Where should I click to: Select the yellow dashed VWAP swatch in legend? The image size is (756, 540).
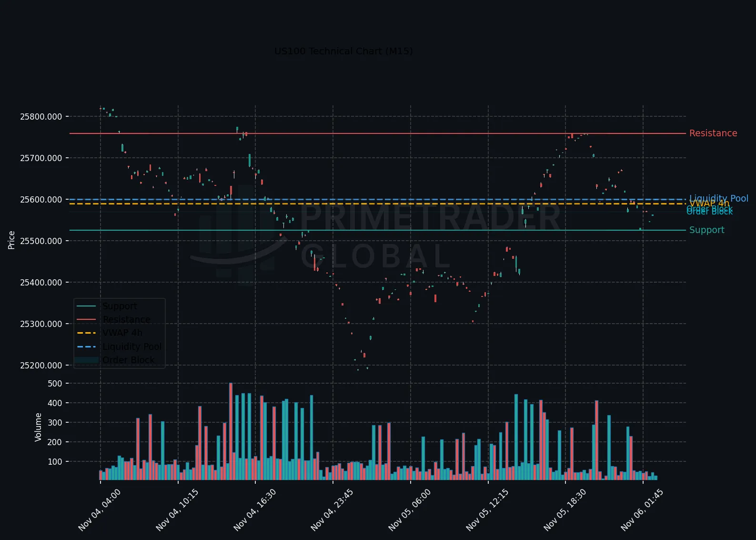86,333
